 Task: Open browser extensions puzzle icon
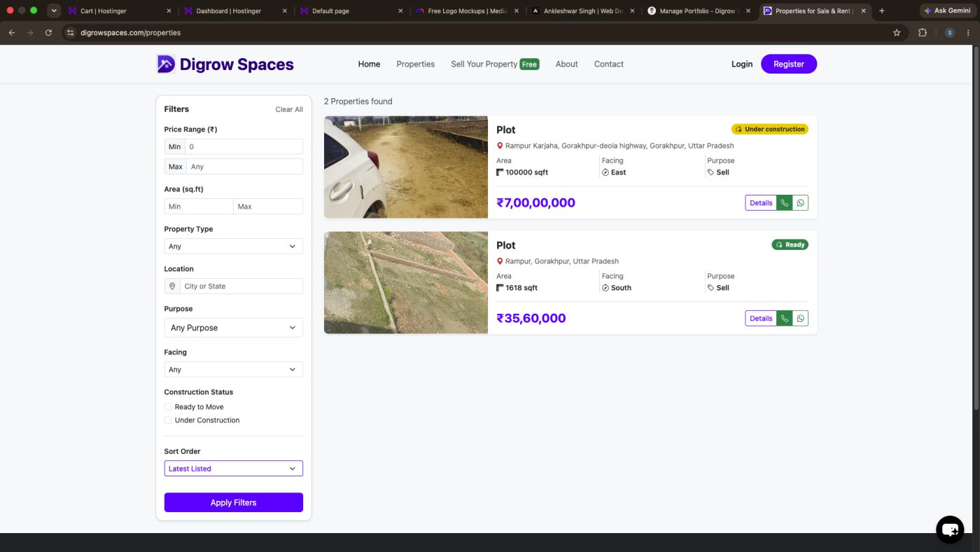922,33
